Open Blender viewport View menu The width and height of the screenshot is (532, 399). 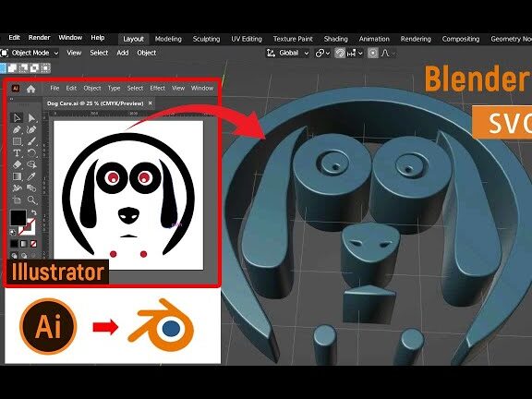[74, 53]
